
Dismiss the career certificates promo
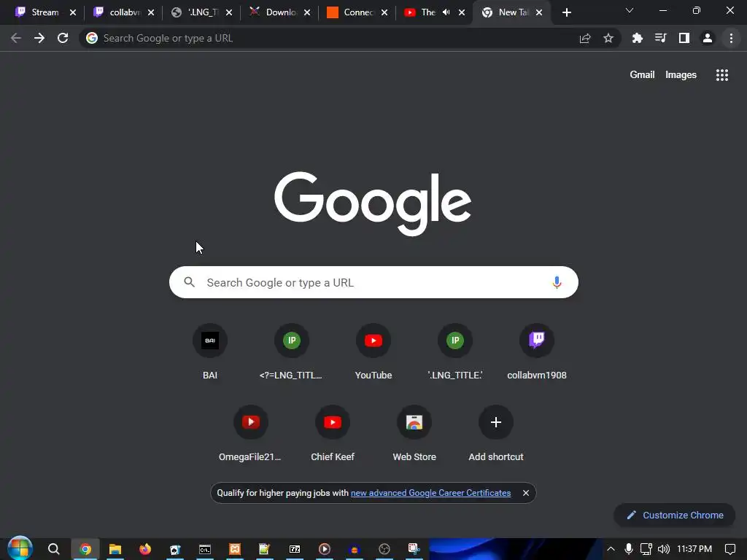526,493
